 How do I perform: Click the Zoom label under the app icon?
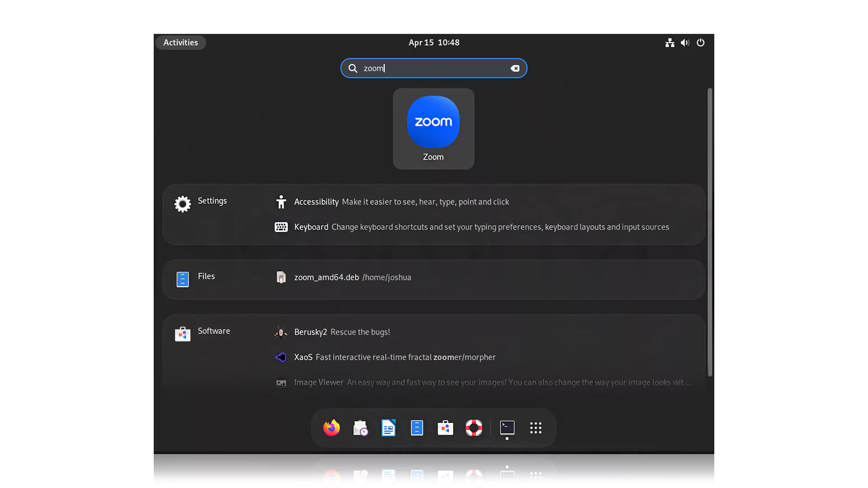pos(433,157)
